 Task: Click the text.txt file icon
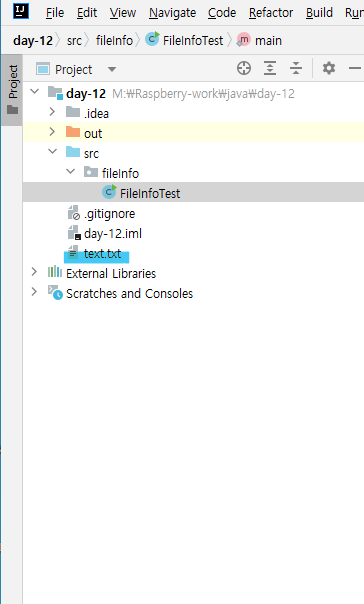[73, 253]
